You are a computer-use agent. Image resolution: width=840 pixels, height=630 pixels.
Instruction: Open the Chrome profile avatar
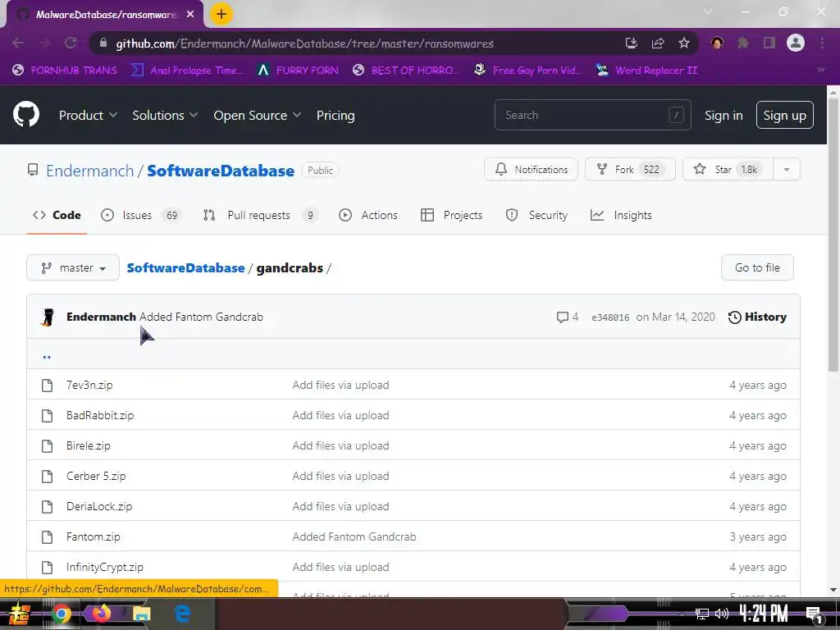(796, 43)
